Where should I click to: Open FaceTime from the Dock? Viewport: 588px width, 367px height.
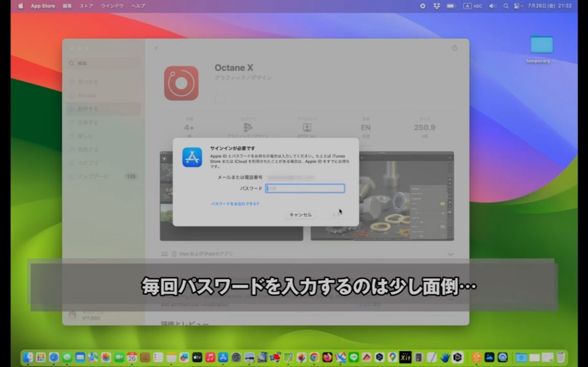(119, 357)
